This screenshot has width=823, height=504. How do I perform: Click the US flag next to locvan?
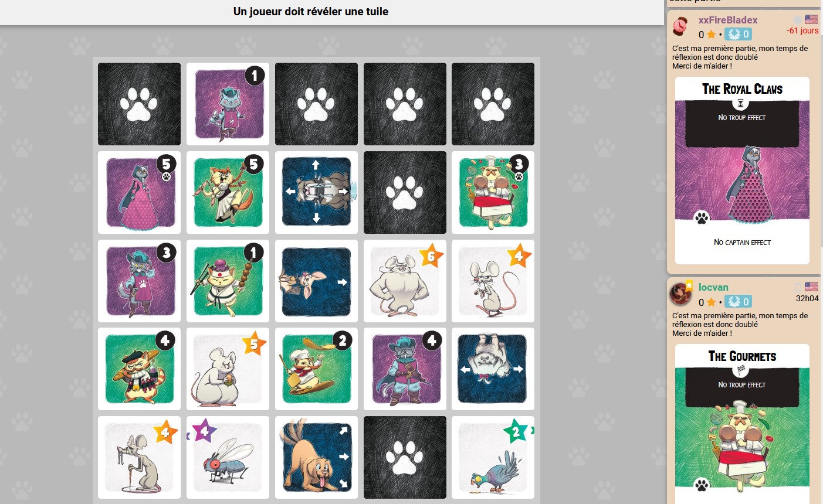pyautogui.click(x=811, y=287)
